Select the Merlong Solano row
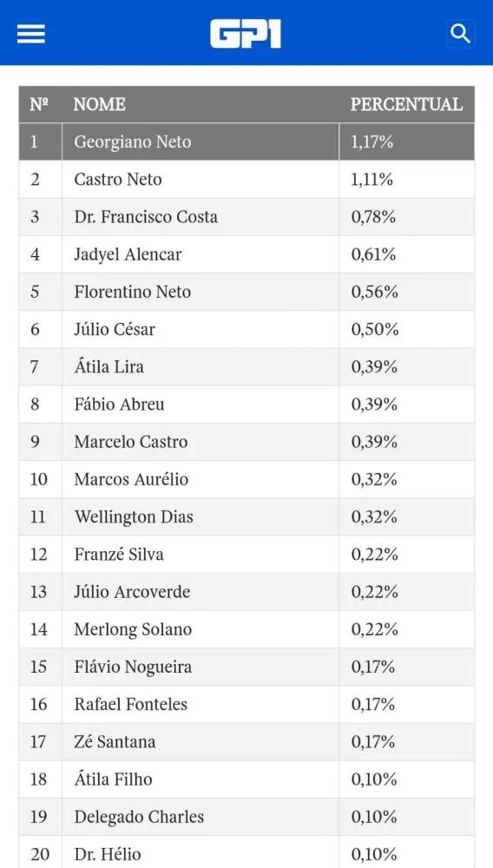 tap(246, 629)
